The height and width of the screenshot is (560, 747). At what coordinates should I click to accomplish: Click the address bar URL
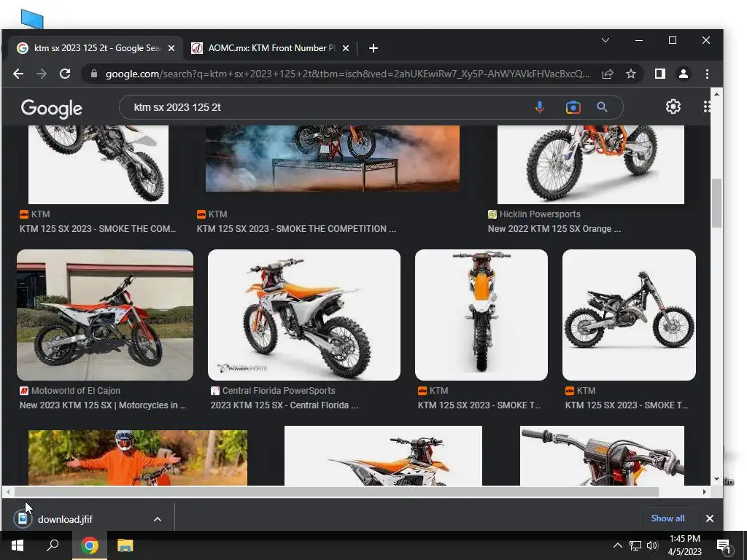click(347, 74)
